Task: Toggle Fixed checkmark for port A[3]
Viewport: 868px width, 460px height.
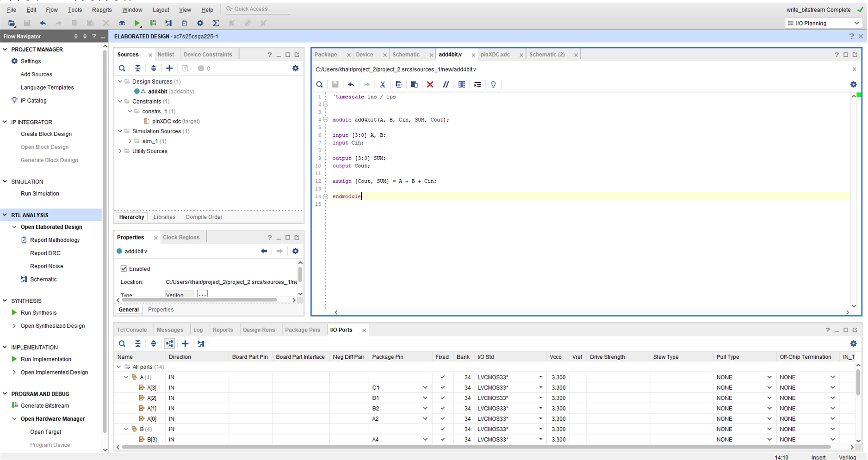Action: click(442, 387)
